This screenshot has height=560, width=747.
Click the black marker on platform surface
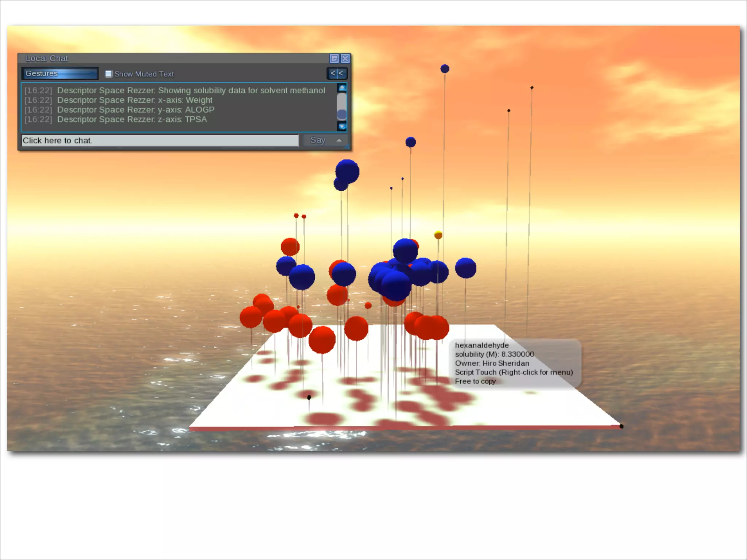coord(309,397)
